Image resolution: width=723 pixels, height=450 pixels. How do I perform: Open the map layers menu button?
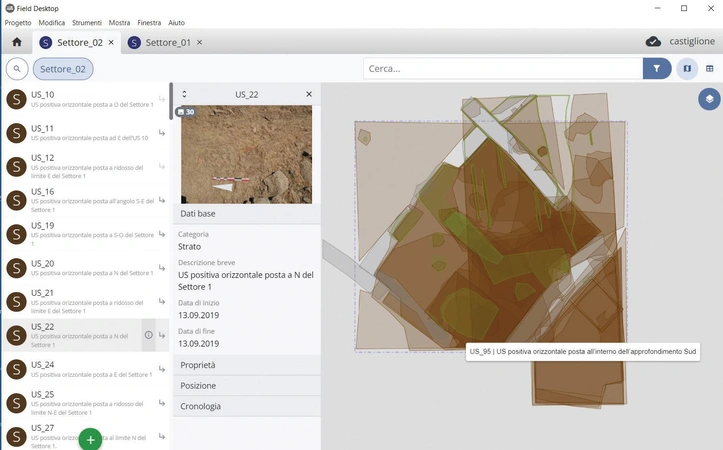pos(708,99)
